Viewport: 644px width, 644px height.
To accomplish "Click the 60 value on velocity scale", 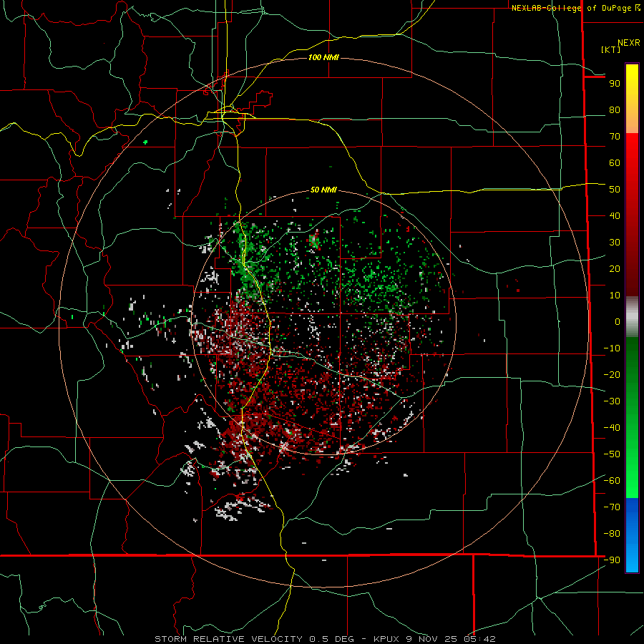I will [615, 163].
